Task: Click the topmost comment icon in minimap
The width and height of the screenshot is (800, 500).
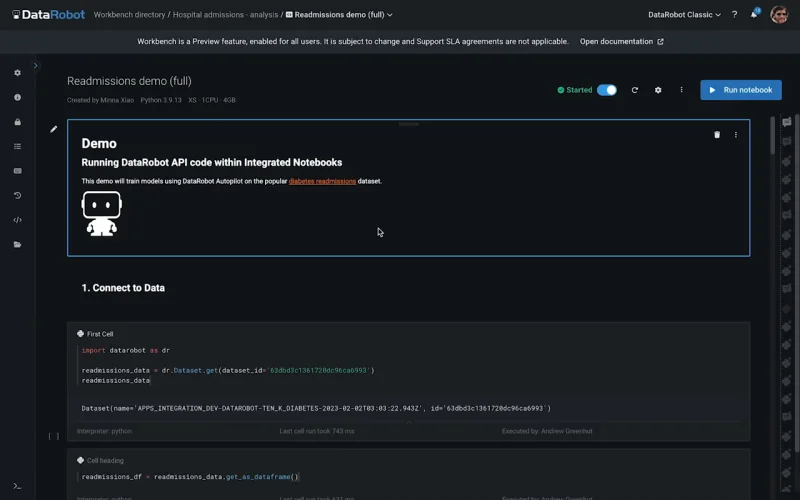Action: (x=787, y=122)
